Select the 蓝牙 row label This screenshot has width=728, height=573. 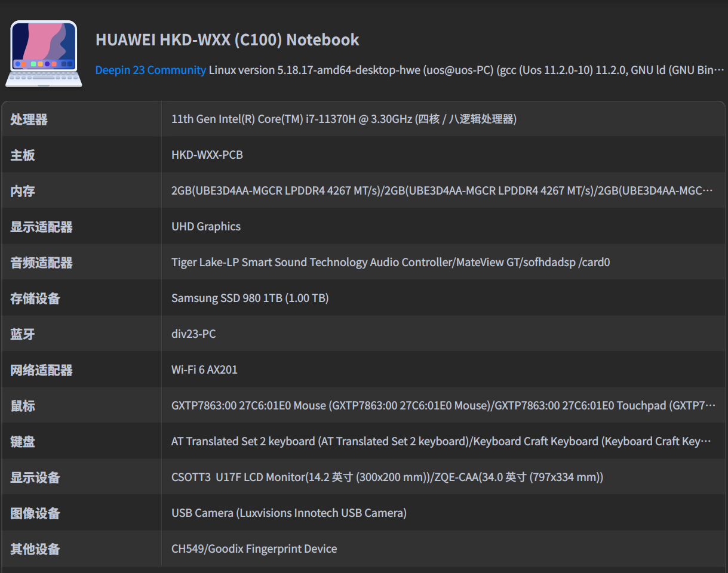point(23,334)
